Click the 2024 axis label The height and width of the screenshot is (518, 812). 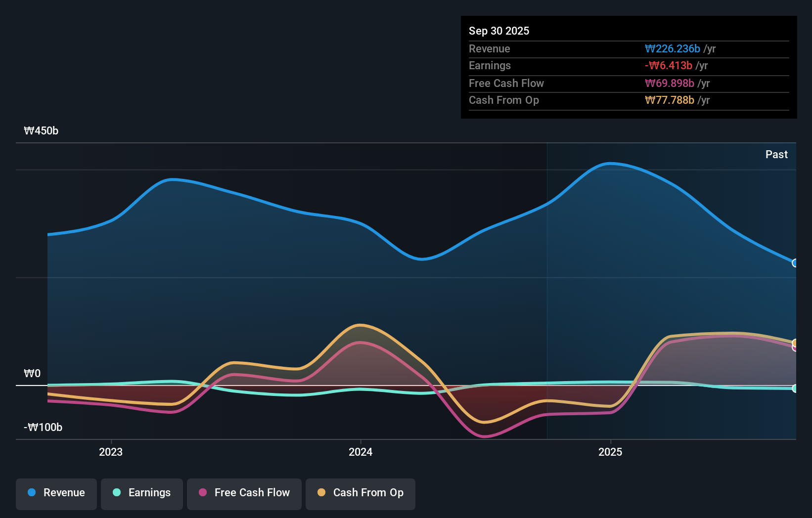(x=361, y=451)
